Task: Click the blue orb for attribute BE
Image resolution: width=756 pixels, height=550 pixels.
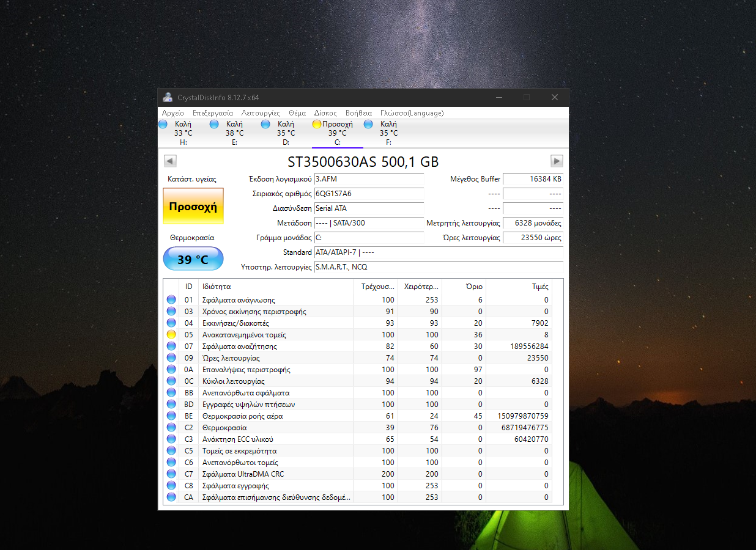Action: 171,416
